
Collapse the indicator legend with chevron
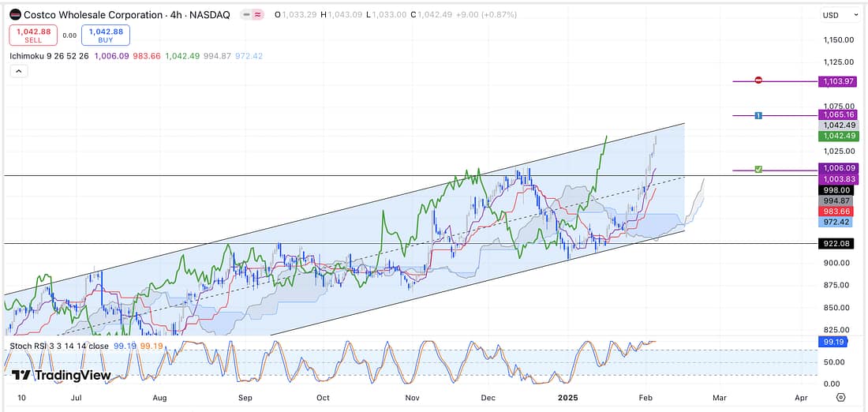(x=18, y=71)
